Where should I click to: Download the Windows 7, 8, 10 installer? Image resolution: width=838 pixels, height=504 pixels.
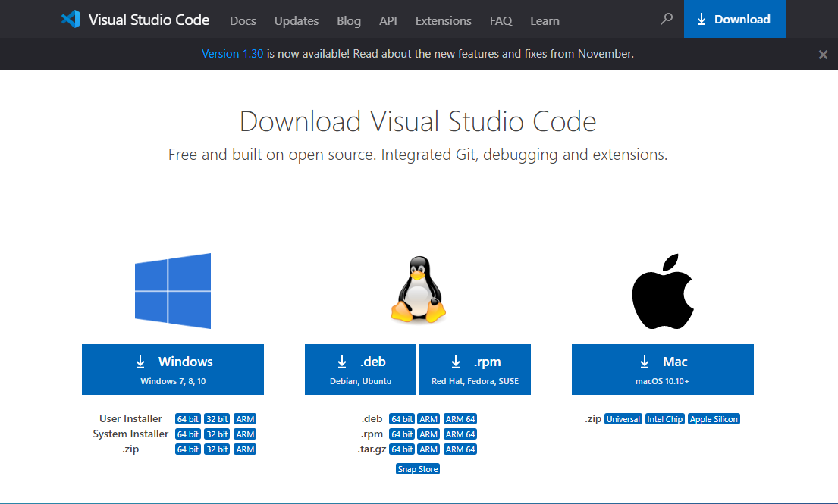(173, 369)
